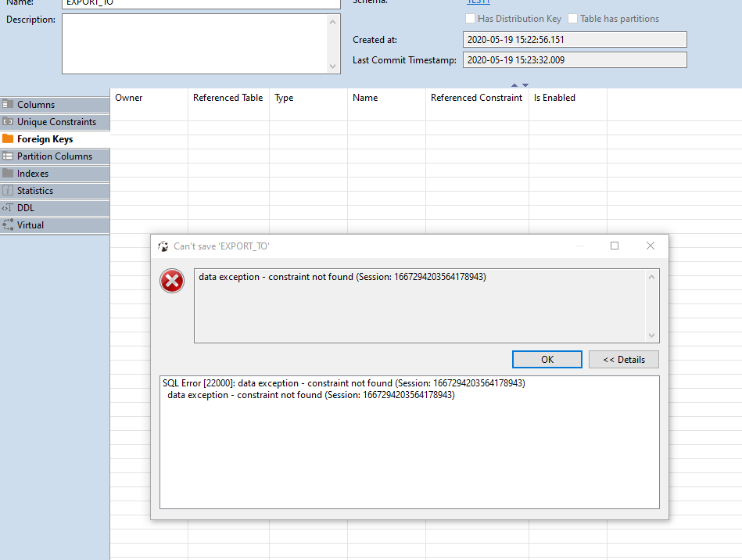This screenshot has width=742, height=560.
Task: Click the SQL Error [22000] details line
Action: (344, 383)
